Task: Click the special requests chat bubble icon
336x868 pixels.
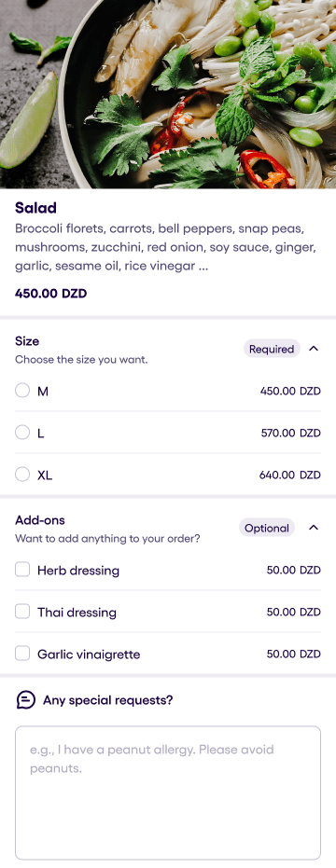Action: coord(25,700)
